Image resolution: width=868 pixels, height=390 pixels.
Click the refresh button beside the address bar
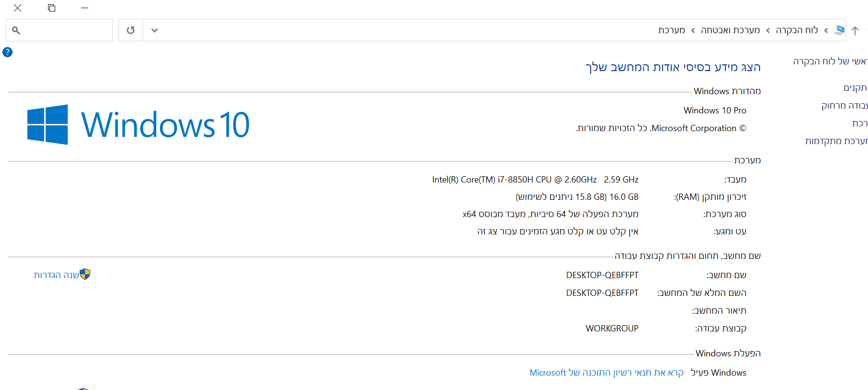click(131, 30)
